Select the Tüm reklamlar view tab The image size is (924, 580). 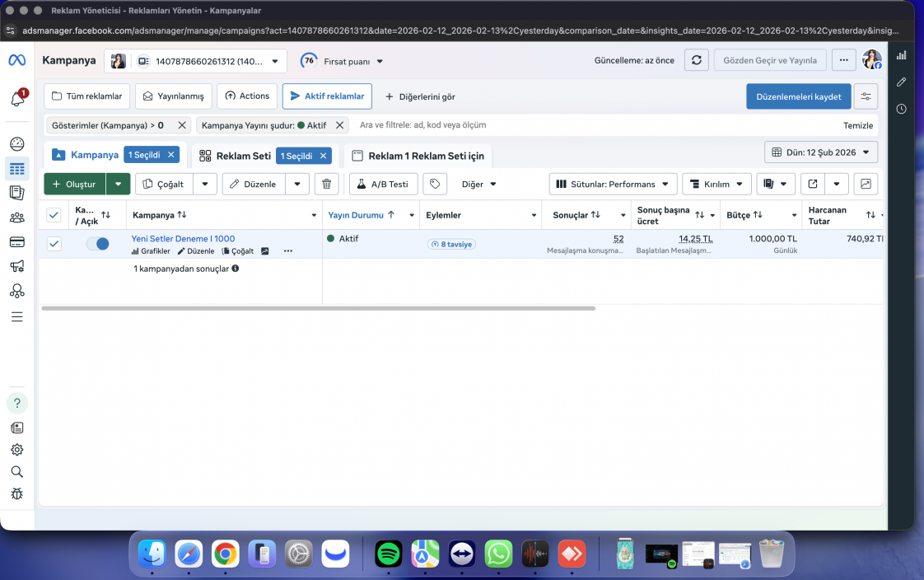[87, 96]
